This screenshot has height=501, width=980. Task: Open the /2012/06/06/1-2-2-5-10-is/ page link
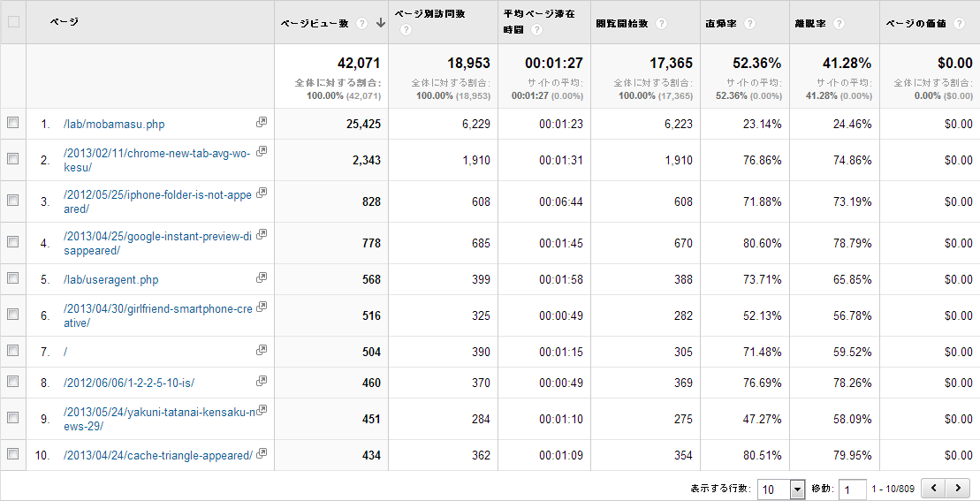(129, 383)
